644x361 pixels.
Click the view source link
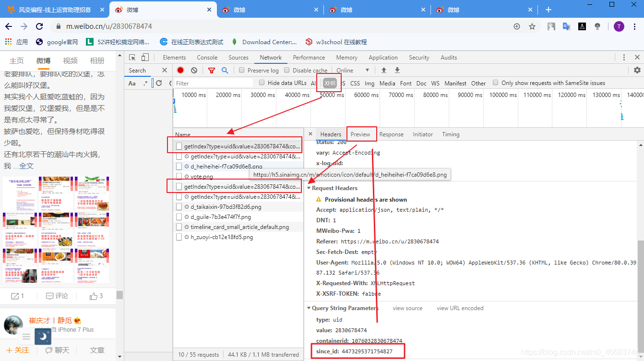[x=407, y=308]
